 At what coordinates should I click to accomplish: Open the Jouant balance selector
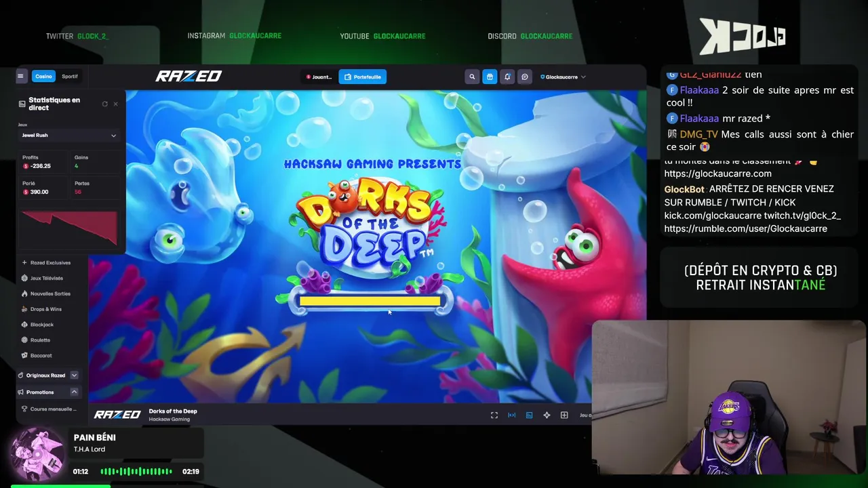click(x=318, y=77)
